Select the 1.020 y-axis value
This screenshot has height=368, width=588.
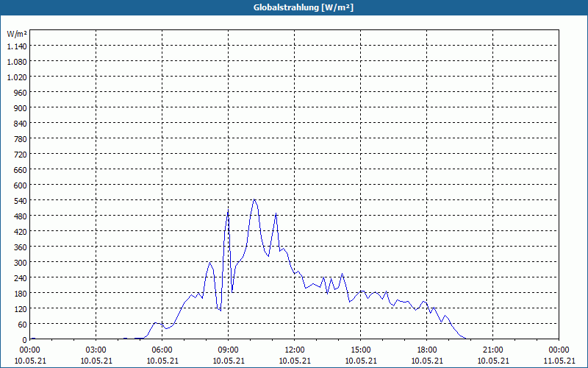click(17, 77)
